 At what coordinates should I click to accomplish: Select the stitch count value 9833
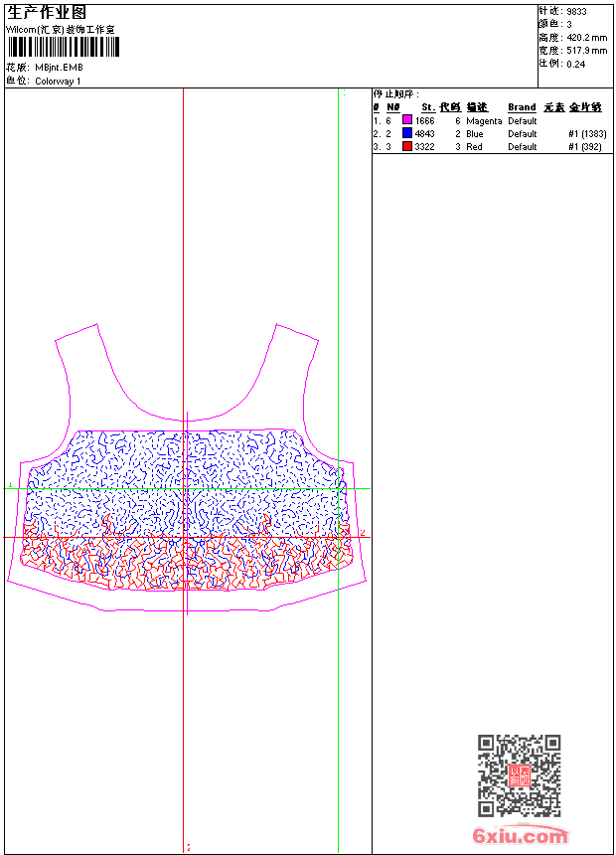tap(576, 12)
